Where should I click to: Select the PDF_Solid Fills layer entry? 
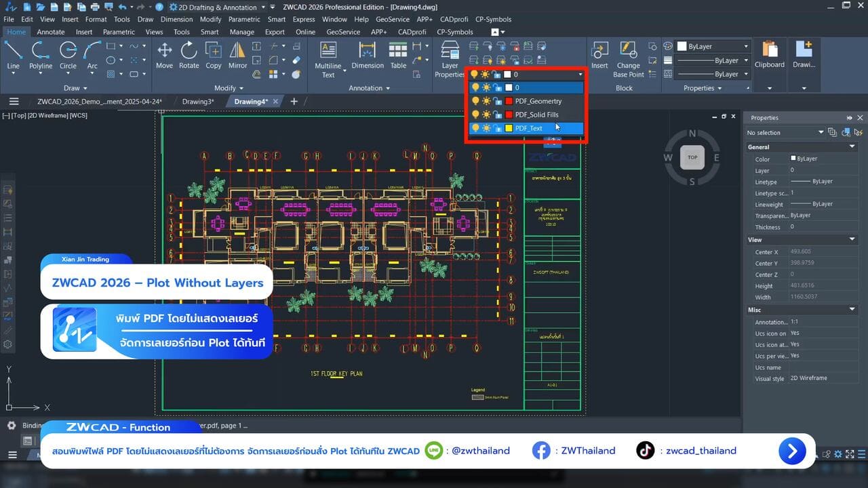[x=536, y=115]
